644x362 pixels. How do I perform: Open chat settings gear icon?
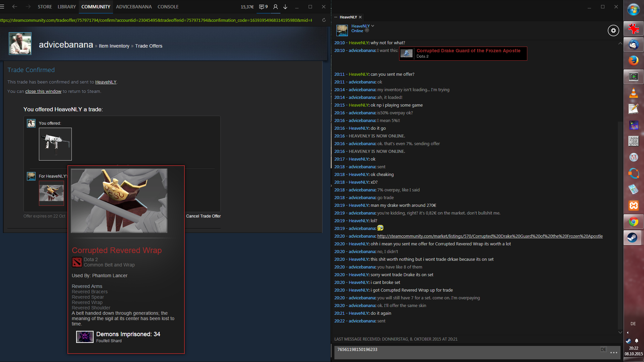pos(613,31)
